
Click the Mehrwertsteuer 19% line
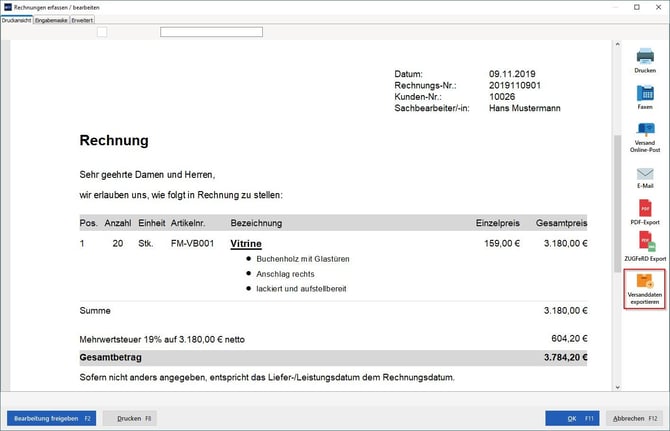pyautogui.click(x=162, y=340)
